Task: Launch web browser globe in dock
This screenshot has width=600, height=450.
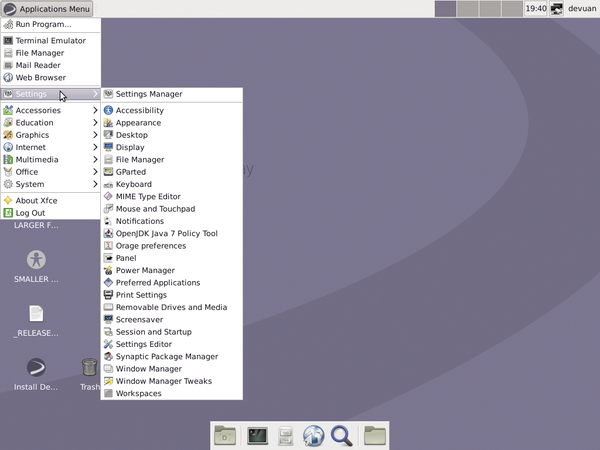Action: tap(313, 436)
